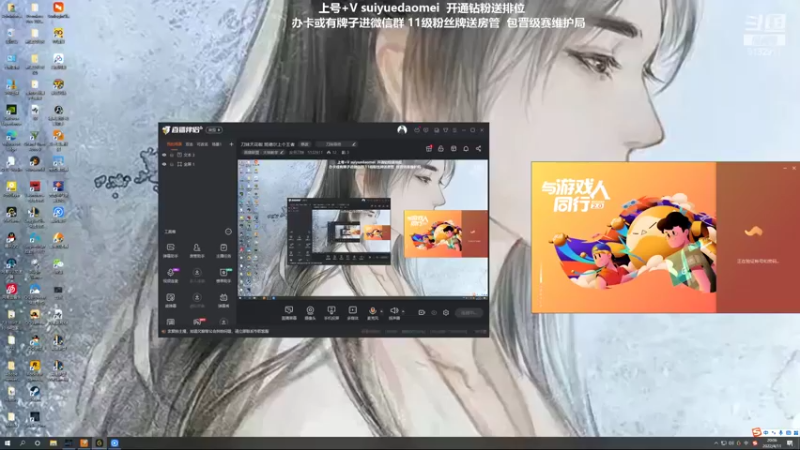Open toolbox task clipboard tool in top row
Screen dimensions: 800x450
click(223, 250)
